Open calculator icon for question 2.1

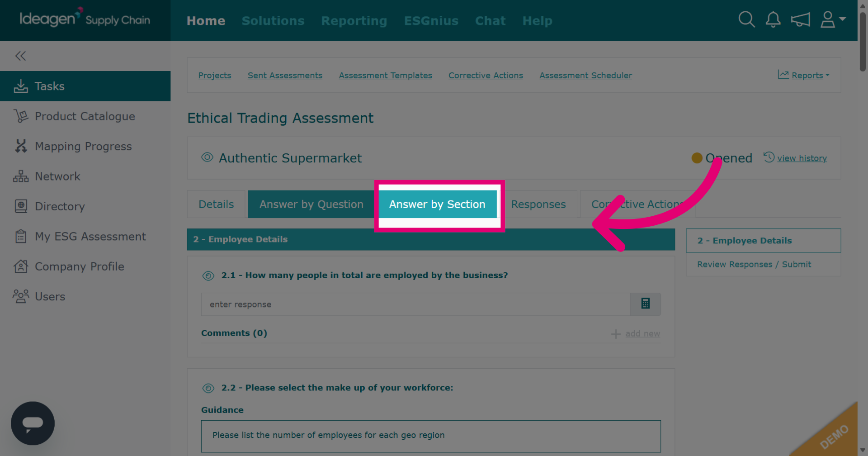[646, 304]
